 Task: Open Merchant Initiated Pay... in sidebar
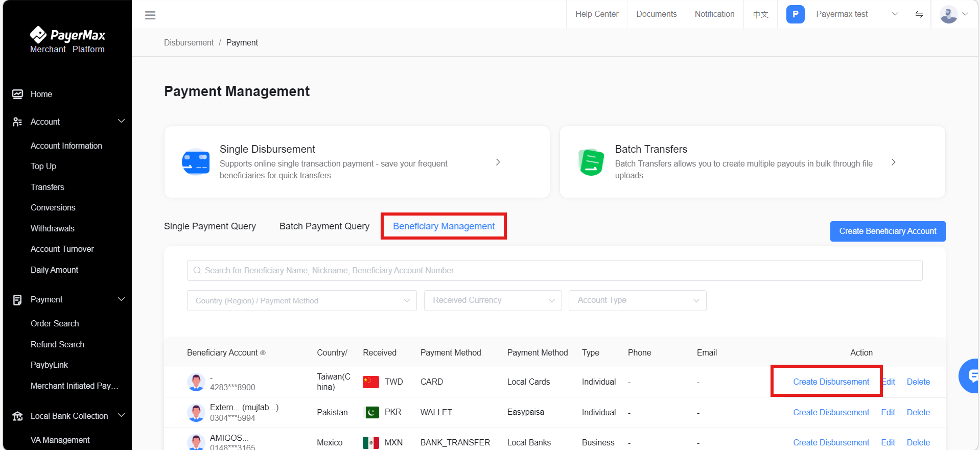point(75,386)
